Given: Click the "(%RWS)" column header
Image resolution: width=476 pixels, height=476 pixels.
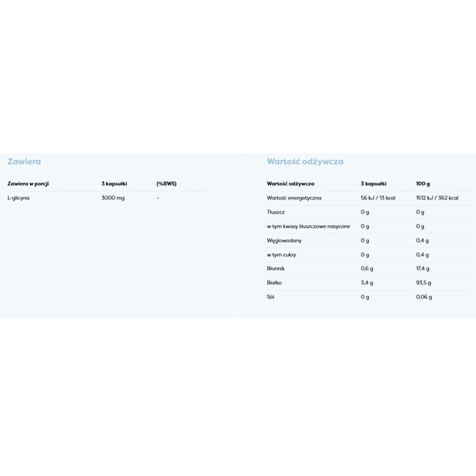Looking at the screenshot, I should click(x=167, y=183).
